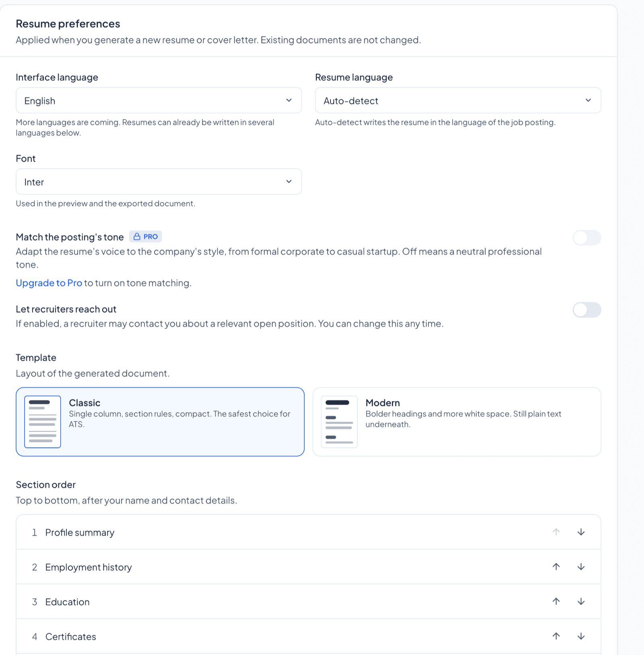The width and height of the screenshot is (644, 655).
Task: Click the disabled up arrow for Profile summary
Action: (x=556, y=532)
